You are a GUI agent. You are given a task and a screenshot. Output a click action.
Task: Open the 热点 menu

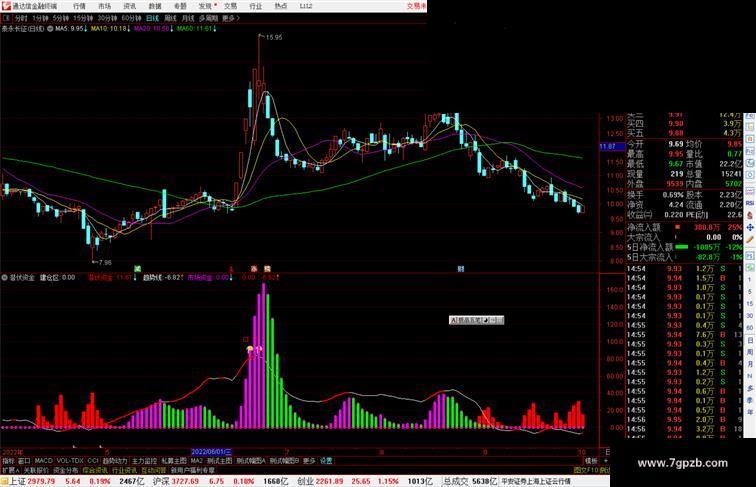[x=281, y=6]
